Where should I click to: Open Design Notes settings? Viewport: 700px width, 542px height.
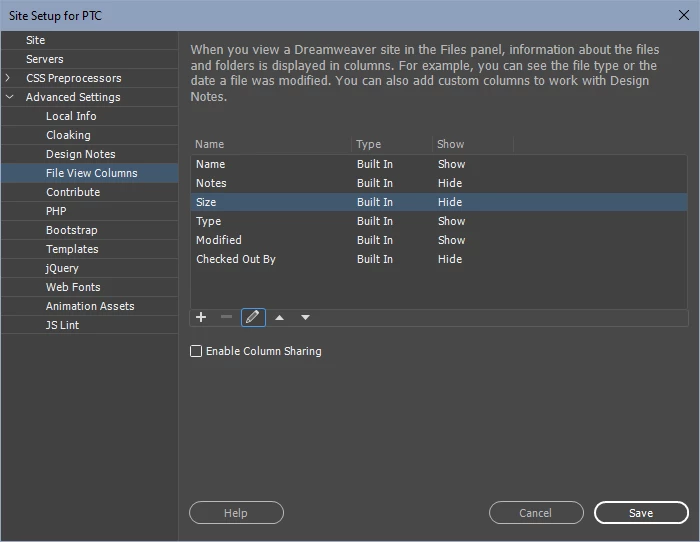point(90,154)
